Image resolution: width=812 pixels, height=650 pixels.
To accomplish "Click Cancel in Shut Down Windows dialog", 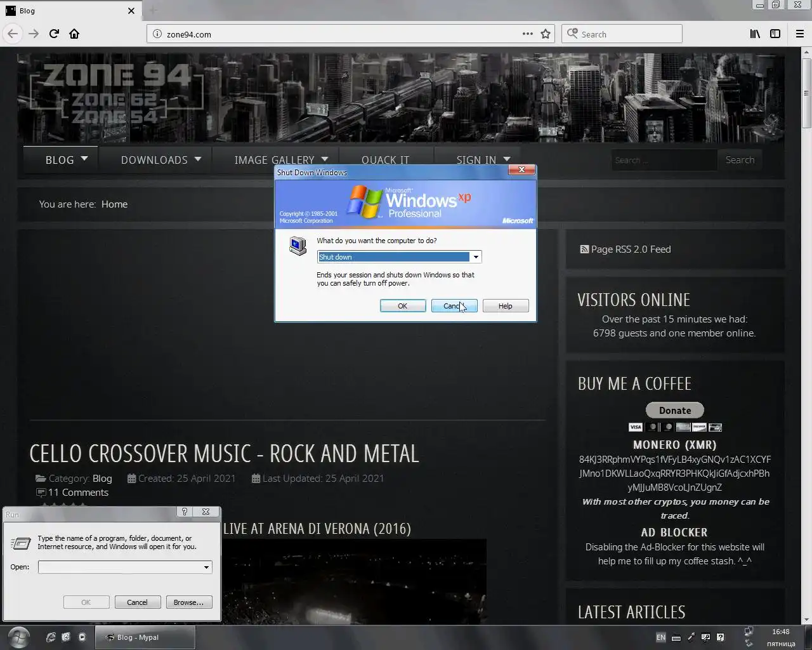I will (x=454, y=306).
